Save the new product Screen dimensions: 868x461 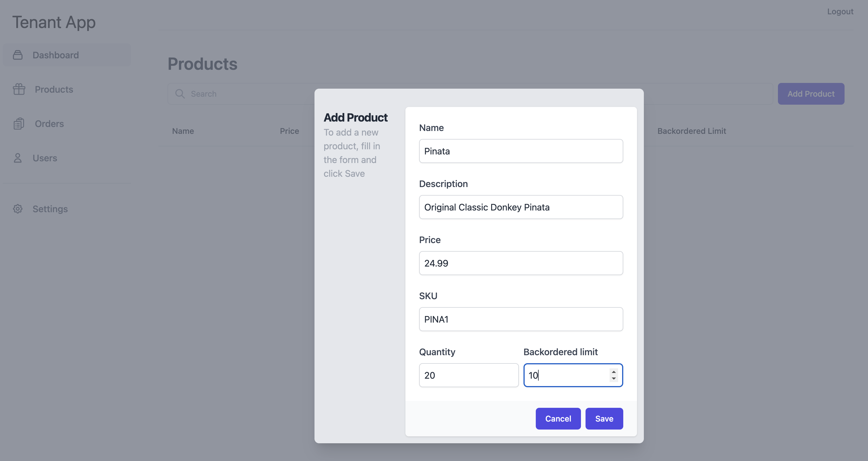point(604,419)
